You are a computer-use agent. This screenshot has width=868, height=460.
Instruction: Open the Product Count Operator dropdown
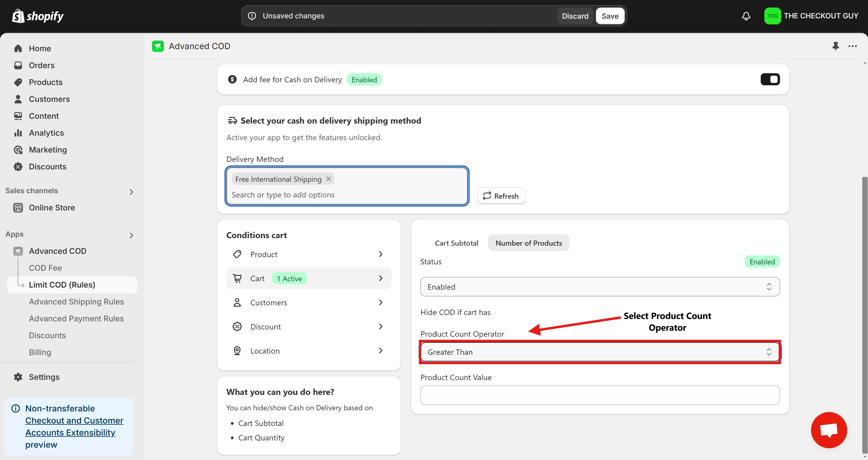(600, 352)
